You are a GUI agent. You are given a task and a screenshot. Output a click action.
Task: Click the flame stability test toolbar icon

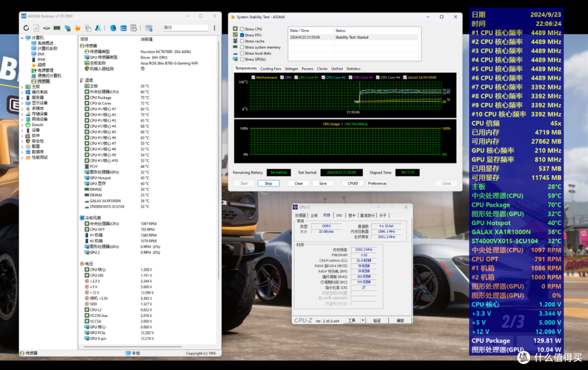(78, 28)
